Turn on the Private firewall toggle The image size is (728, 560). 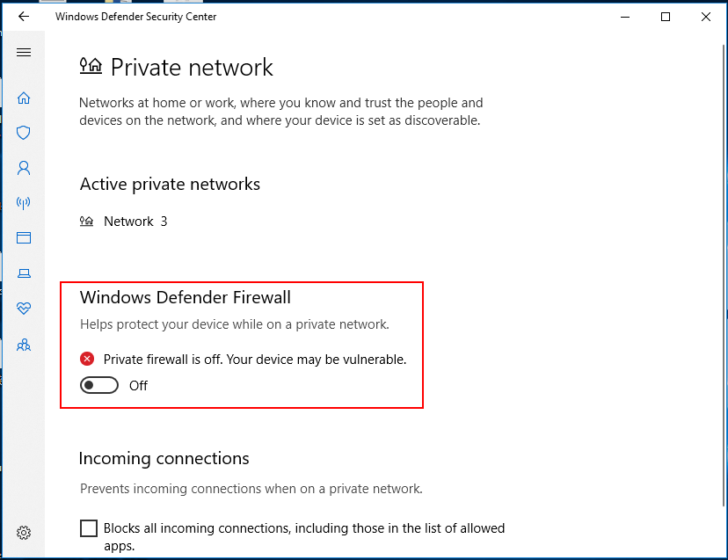(99, 385)
